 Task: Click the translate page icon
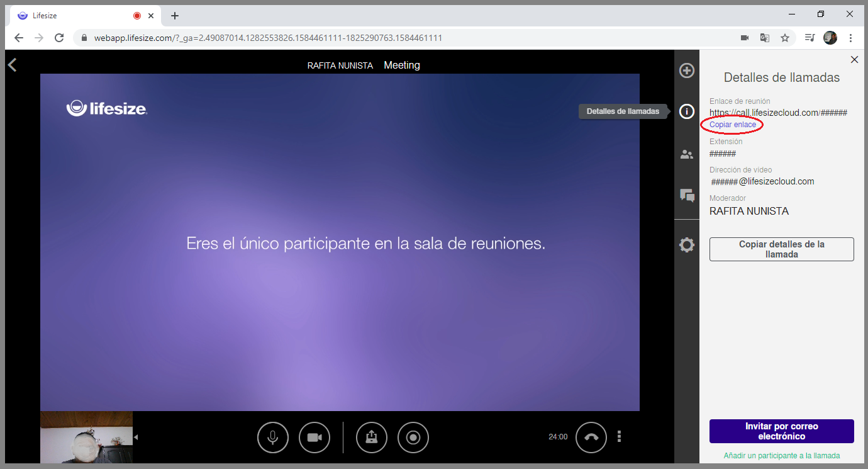click(x=765, y=38)
